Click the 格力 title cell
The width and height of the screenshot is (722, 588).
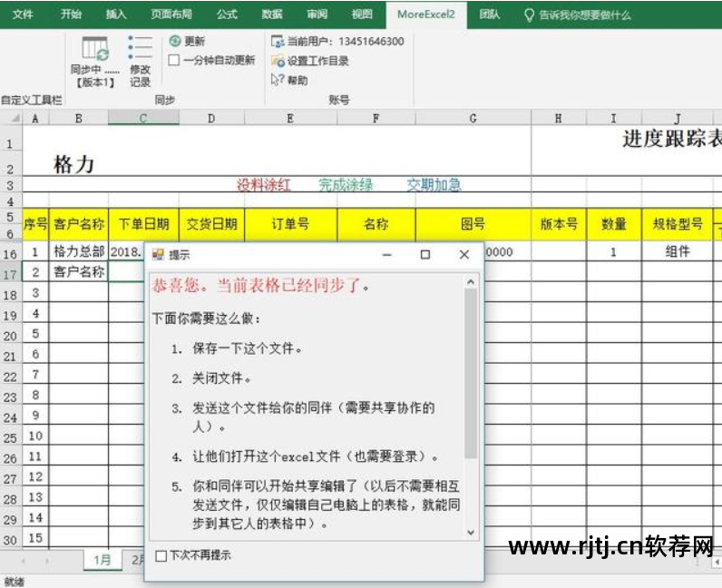coord(73,164)
